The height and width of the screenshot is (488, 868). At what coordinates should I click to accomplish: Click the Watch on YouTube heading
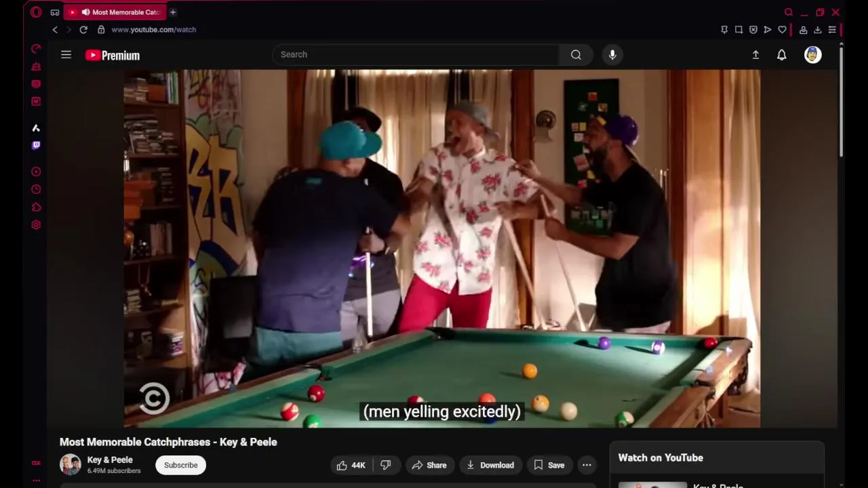[660, 457]
